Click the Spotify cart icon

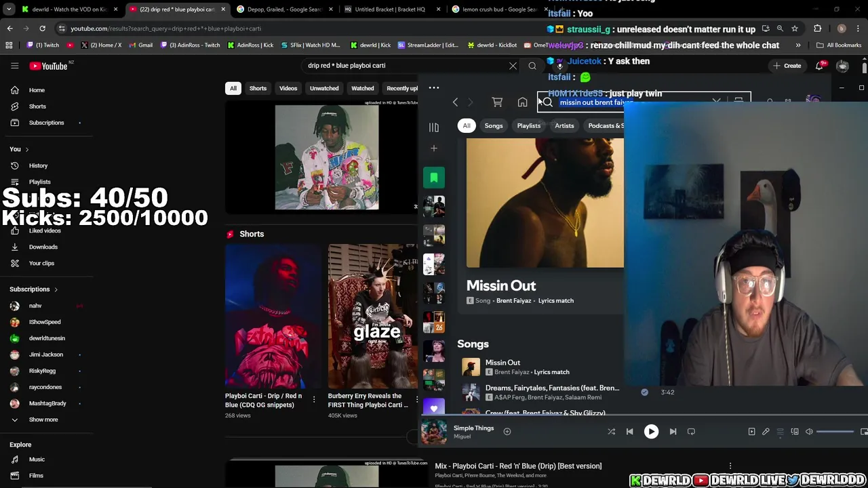coord(497,102)
